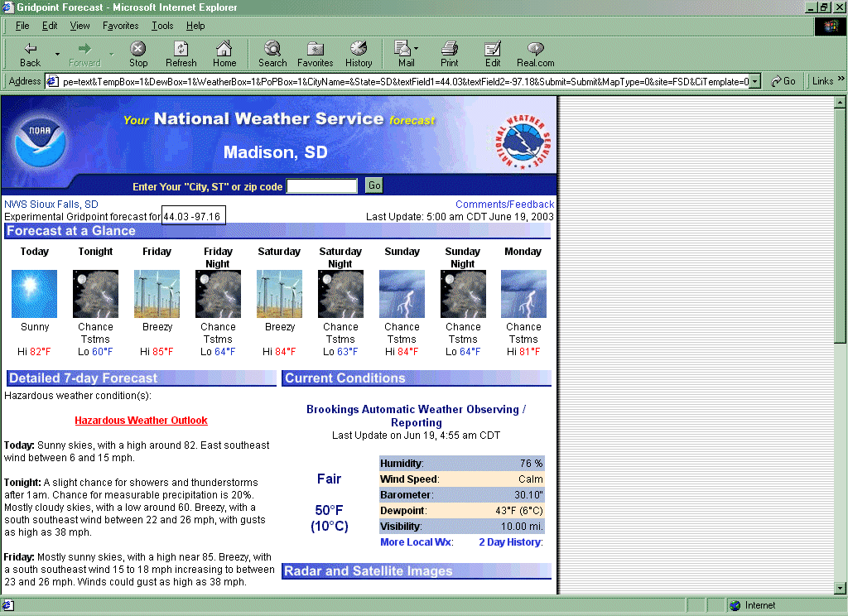The width and height of the screenshot is (848, 616).
Task: Expand the Mail dropdown arrow
Action: 416,48
